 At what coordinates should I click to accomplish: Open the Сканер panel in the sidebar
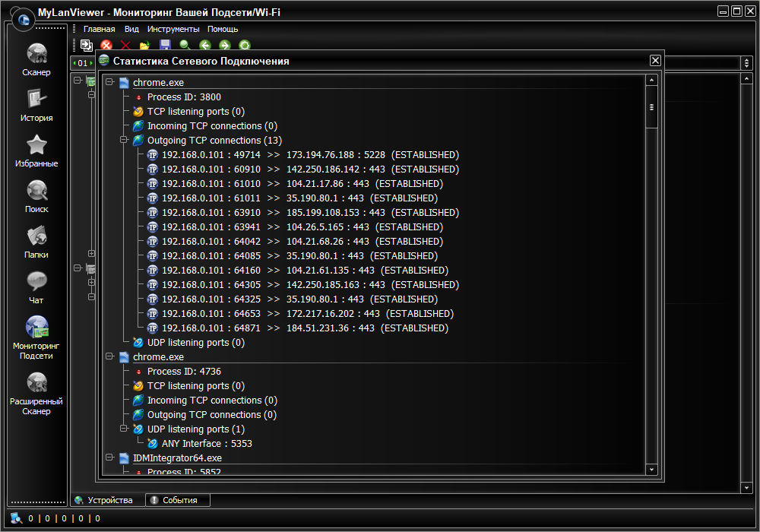point(36,60)
